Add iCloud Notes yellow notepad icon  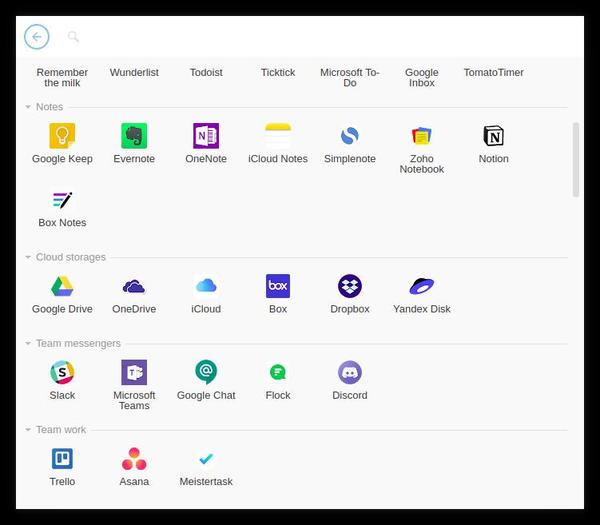pos(278,135)
